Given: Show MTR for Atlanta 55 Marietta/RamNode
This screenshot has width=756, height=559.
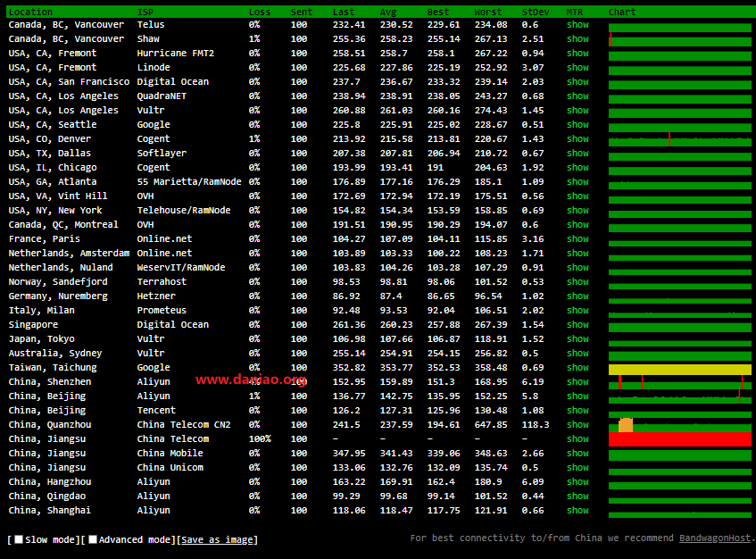Looking at the screenshot, I should pos(577,182).
